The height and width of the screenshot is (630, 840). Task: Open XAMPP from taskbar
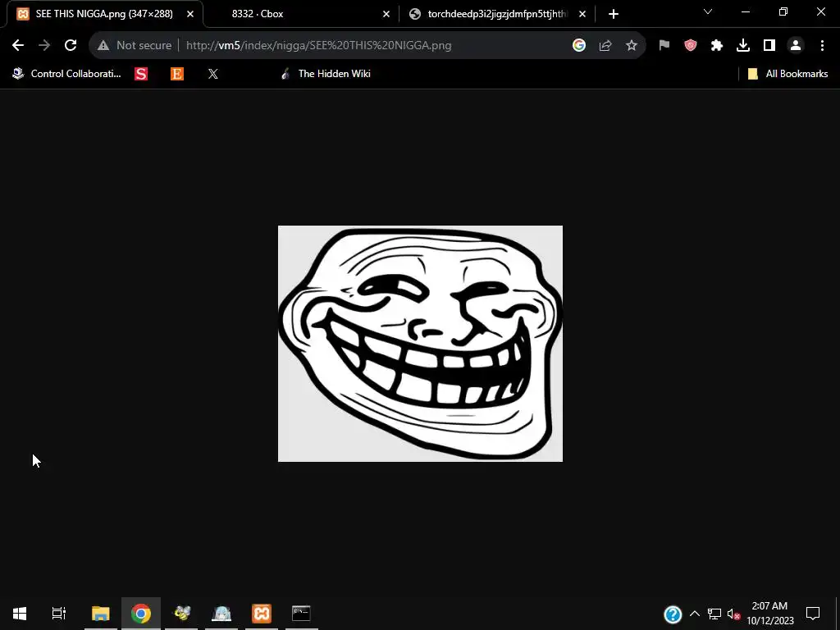point(262,614)
